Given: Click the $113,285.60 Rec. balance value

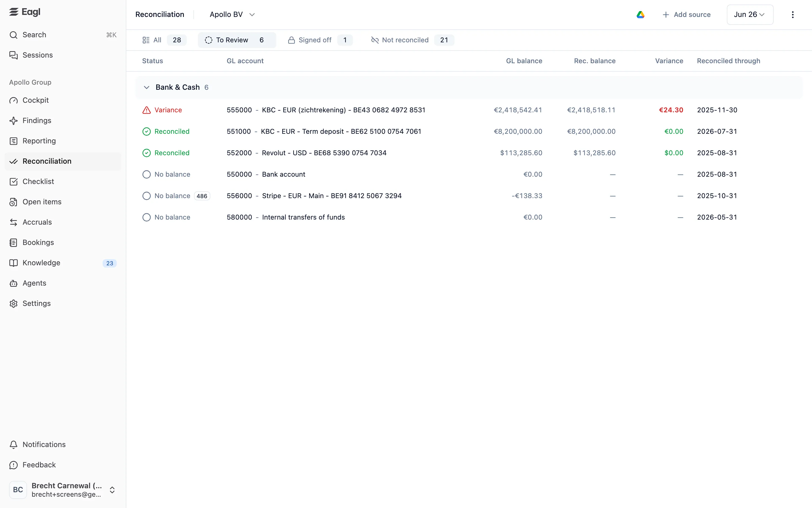Looking at the screenshot, I should pyautogui.click(x=594, y=153).
